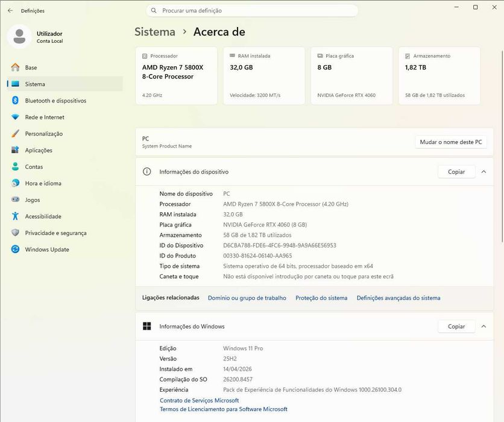Click the RAM instalada memory icon

point(232,56)
